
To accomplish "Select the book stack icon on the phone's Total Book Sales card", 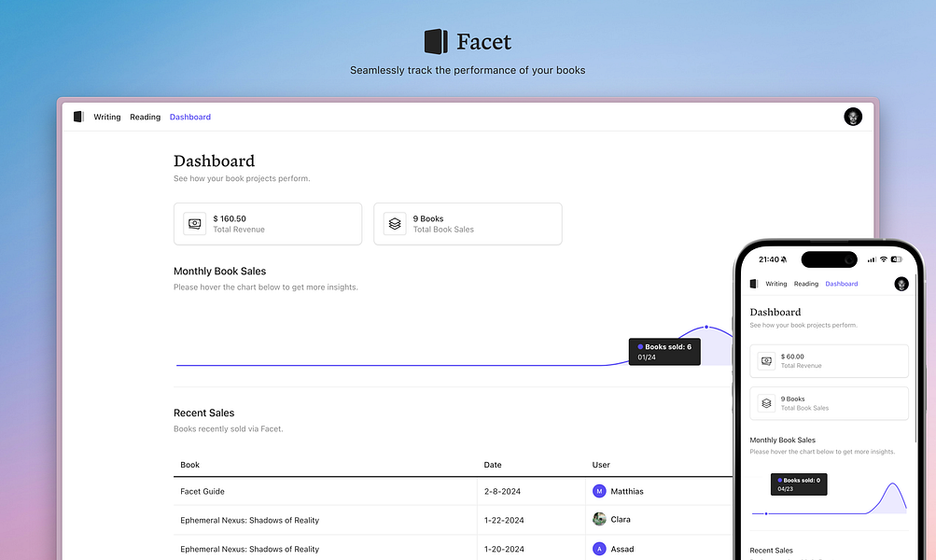I will (767, 402).
